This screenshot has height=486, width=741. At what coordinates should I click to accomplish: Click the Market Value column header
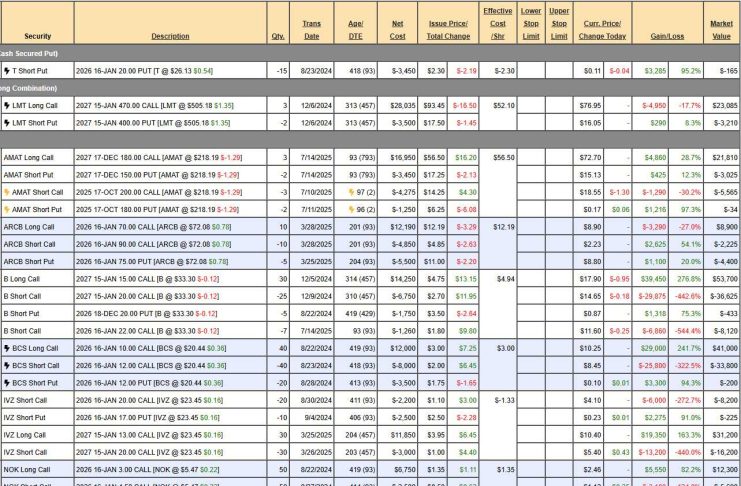click(x=720, y=30)
